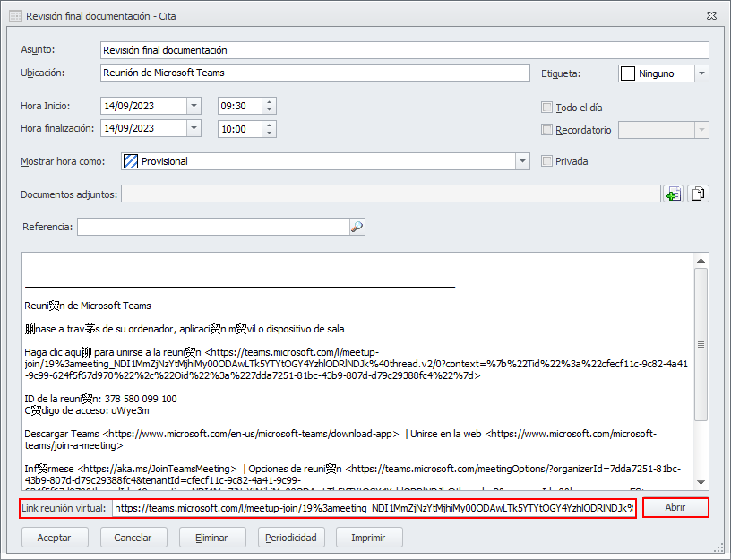
Task: Expand the Mostrar hora como dropdown
Action: point(522,161)
